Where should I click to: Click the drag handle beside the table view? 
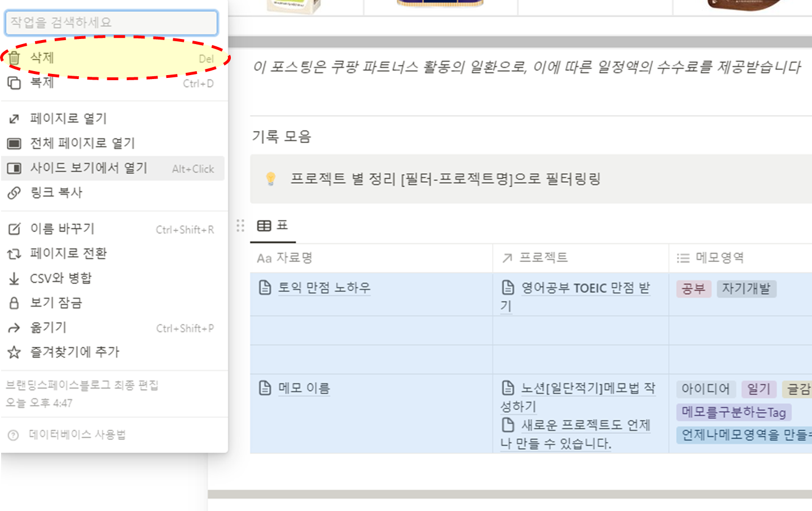pos(240,225)
